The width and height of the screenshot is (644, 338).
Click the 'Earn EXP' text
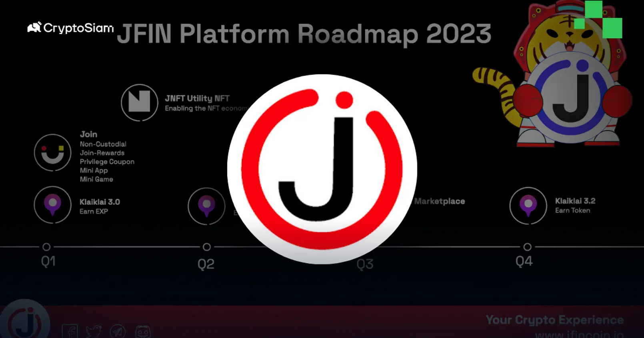94,211
